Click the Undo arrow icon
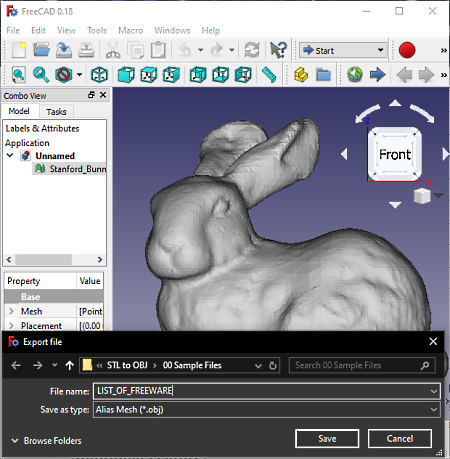Screen dimensions: 450x459 coord(185,50)
